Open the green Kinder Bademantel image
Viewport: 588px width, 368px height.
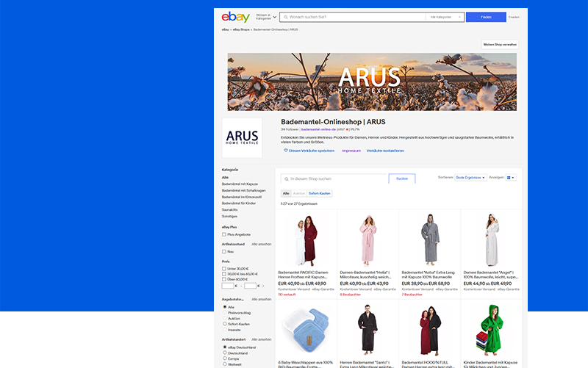[x=490, y=330]
